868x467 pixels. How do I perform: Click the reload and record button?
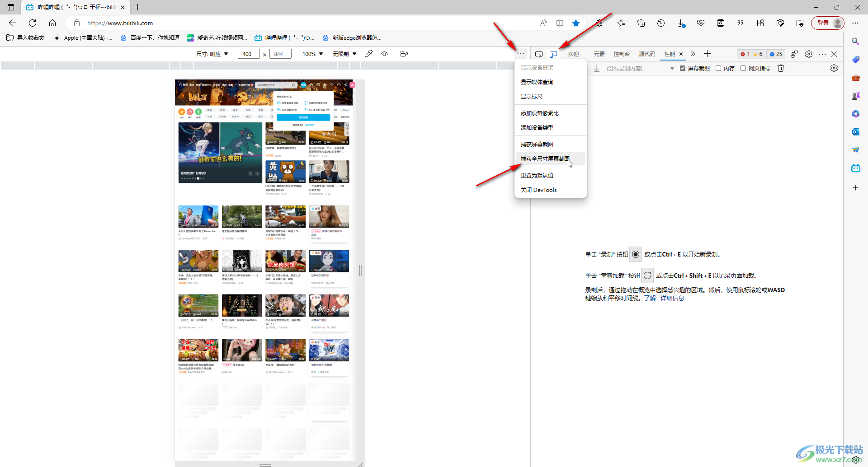(647, 276)
